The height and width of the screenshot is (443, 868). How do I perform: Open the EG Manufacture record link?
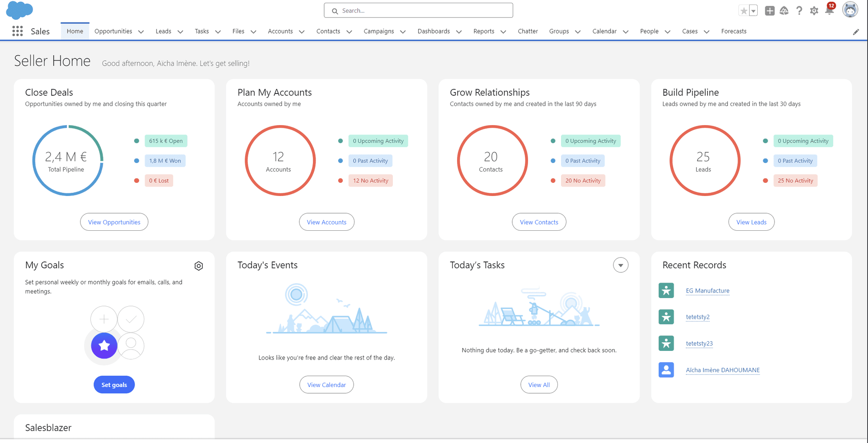pyautogui.click(x=708, y=290)
